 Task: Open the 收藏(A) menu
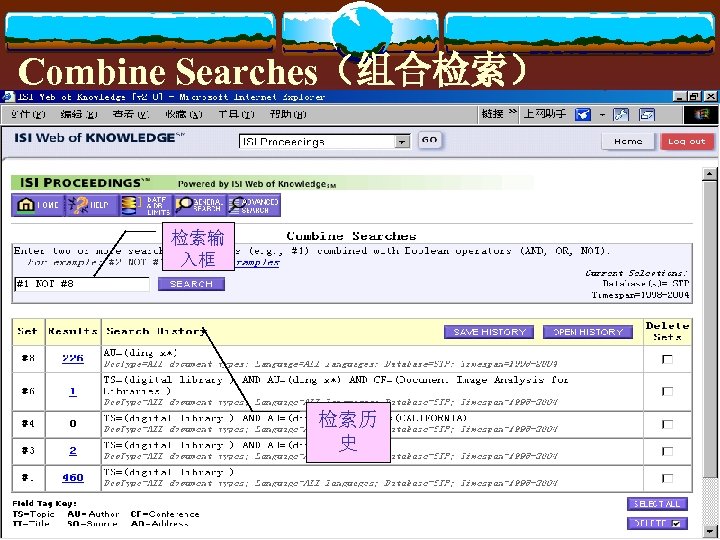click(x=184, y=114)
